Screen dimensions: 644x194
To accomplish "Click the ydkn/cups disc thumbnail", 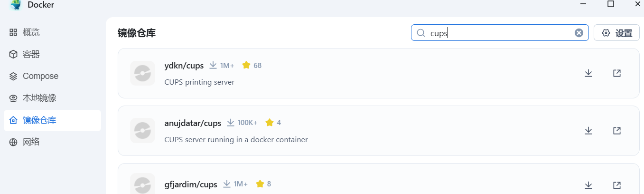I will point(142,73).
